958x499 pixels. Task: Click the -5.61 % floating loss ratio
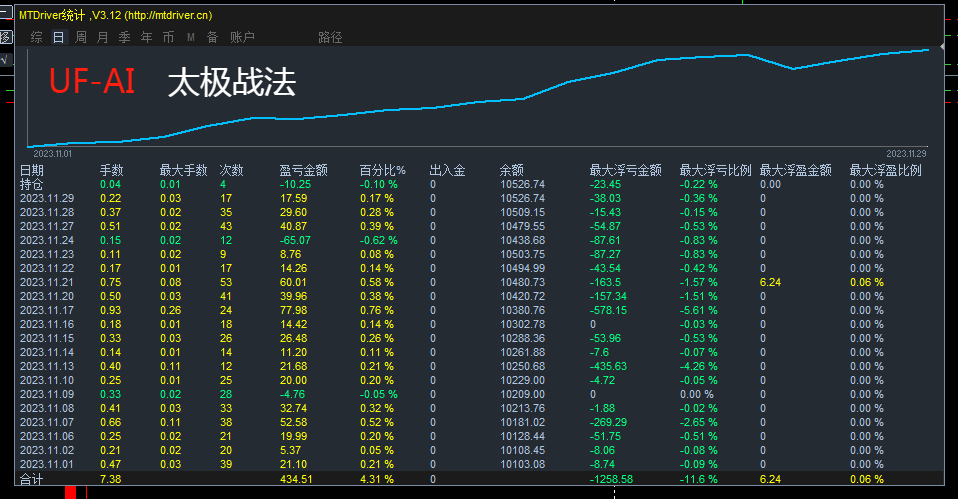pyautogui.click(x=699, y=311)
